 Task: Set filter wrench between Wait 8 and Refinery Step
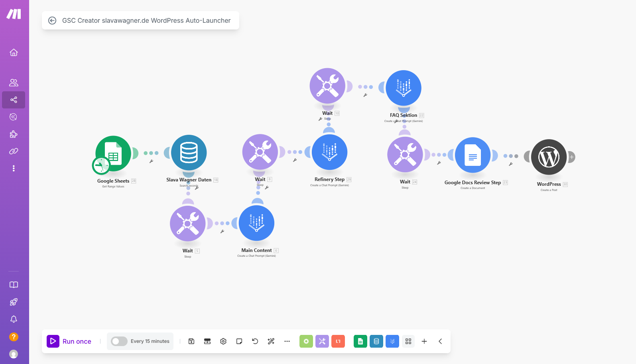pyautogui.click(x=295, y=160)
